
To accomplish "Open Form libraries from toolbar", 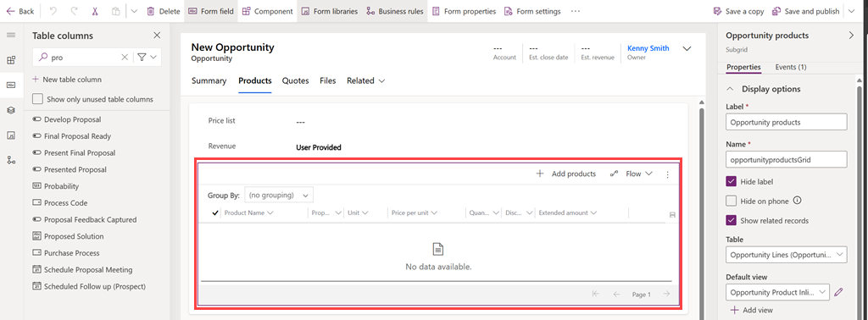I will (x=330, y=11).
